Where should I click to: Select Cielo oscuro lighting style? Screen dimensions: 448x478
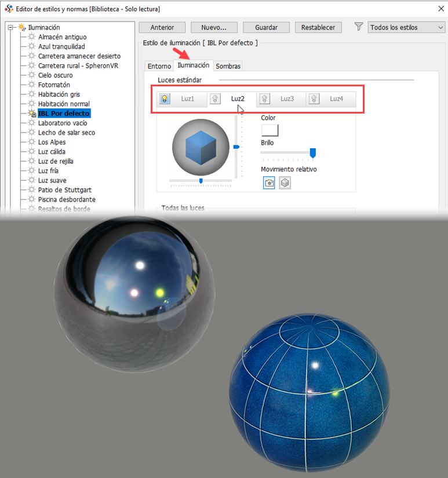click(55, 75)
